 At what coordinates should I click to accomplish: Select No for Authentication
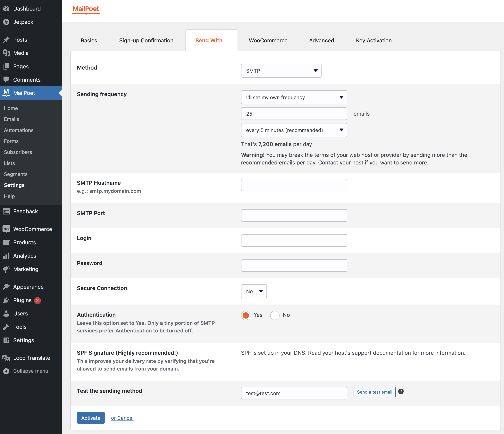click(x=275, y=315)
